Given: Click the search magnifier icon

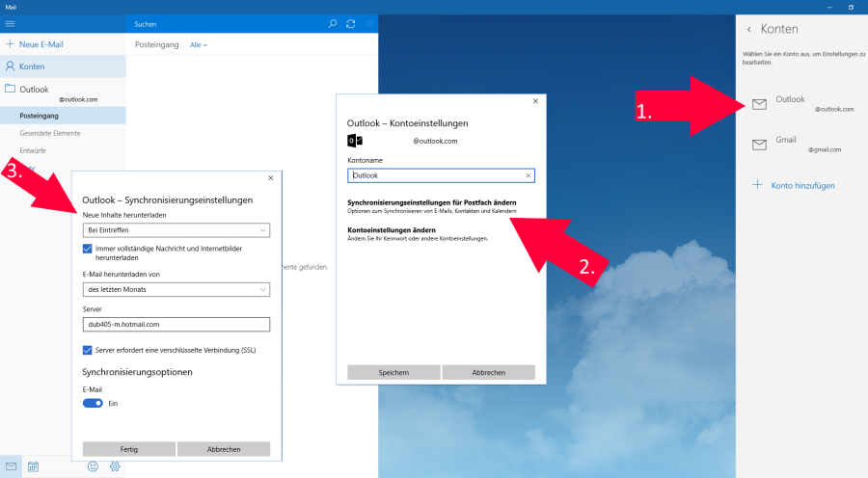Looking at the screenshot, I should 332,24.
